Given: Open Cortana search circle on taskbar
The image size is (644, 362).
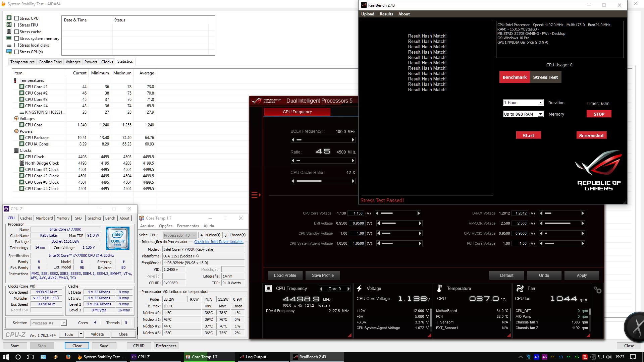Looking at the screenshot, I should [18, 357].
